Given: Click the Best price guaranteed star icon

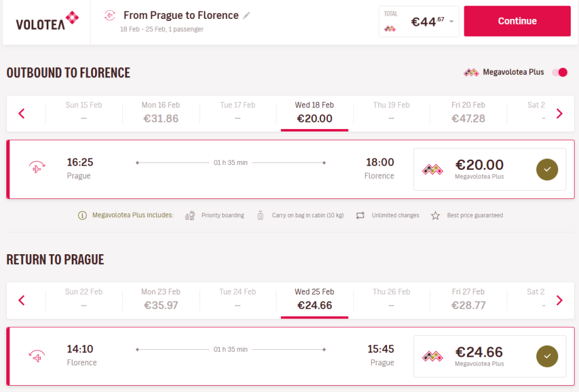Looking at the screenshot, I should tap(436, 216).
